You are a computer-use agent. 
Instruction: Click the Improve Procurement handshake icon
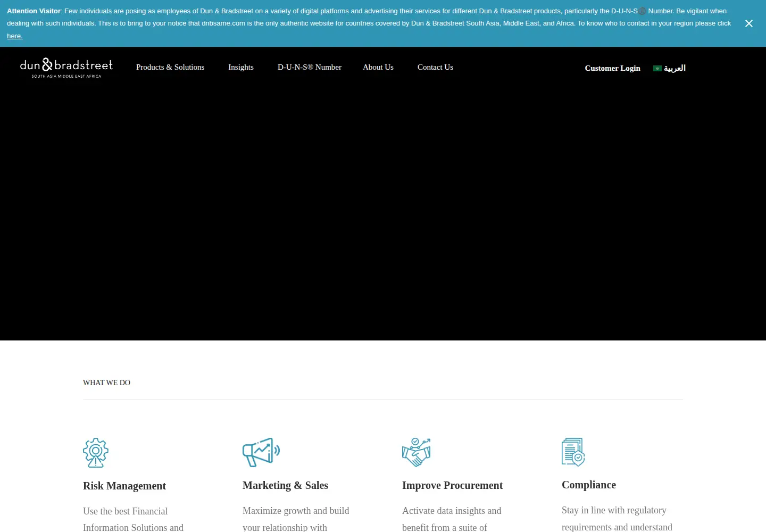pyautogui.click(x=417, y=452)
